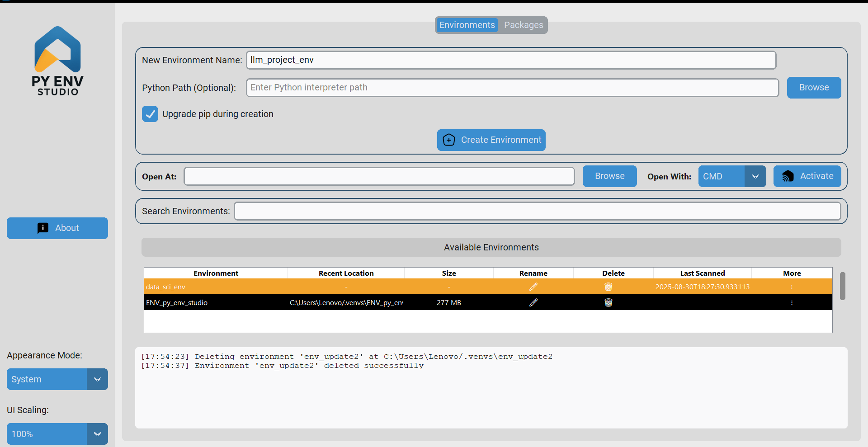Uncheck Upgrade pip during creation
This screenshot has width=868, height=447.
click(x=150, y=114)
